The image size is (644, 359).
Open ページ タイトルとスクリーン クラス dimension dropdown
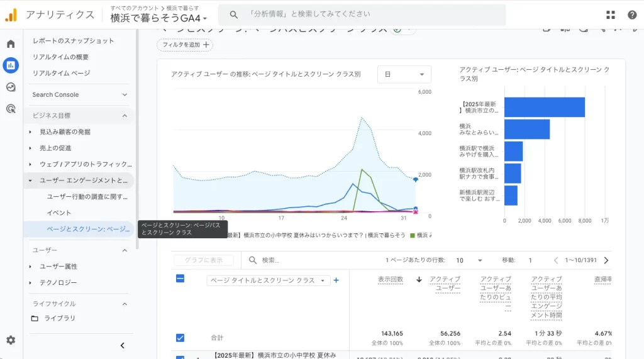pos(268,280)
